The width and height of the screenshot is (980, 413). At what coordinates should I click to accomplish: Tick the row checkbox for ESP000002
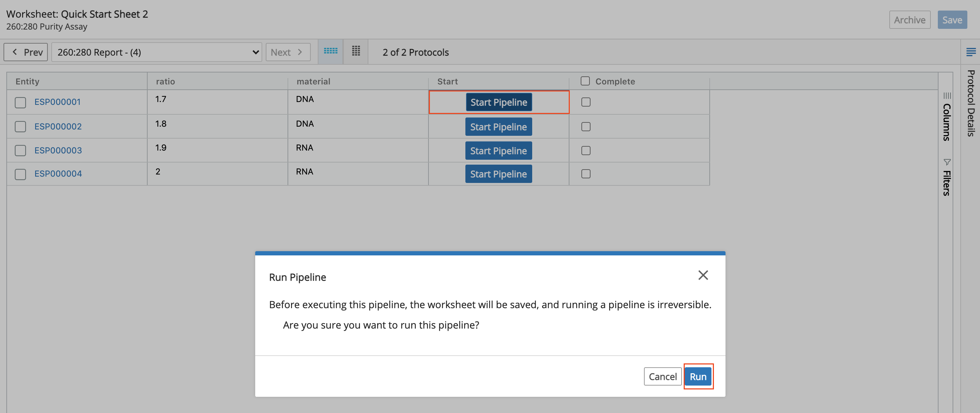pyautogui.click(x=20, y=127)
